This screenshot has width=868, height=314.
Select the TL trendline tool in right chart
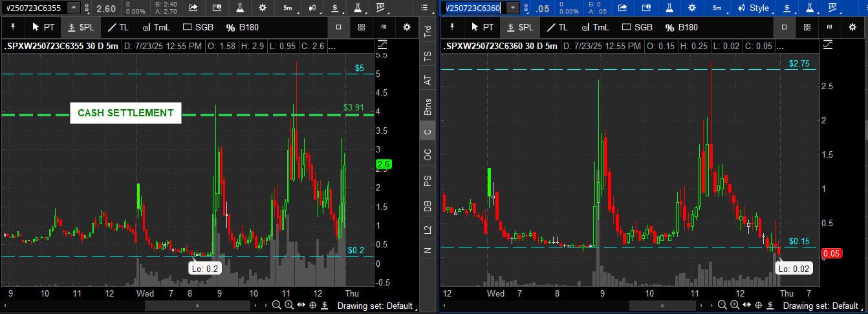[556, 27]
